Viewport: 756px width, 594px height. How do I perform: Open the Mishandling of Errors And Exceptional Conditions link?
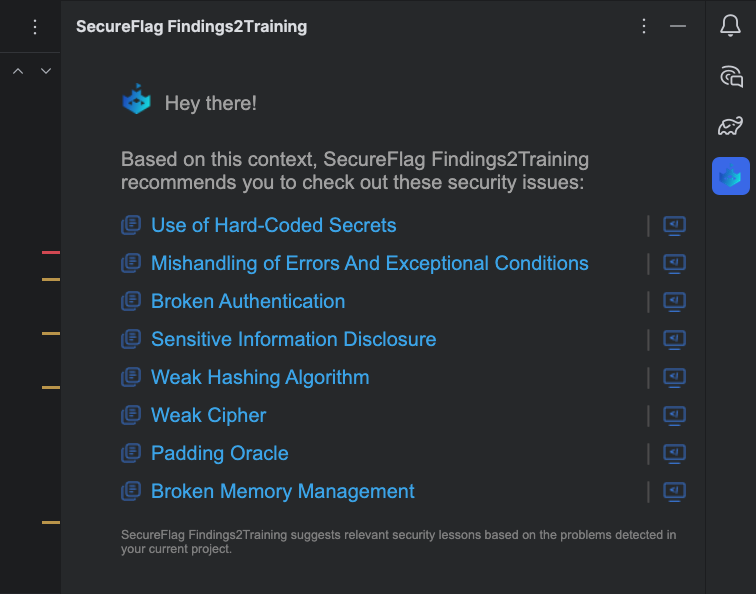(369, 264)
